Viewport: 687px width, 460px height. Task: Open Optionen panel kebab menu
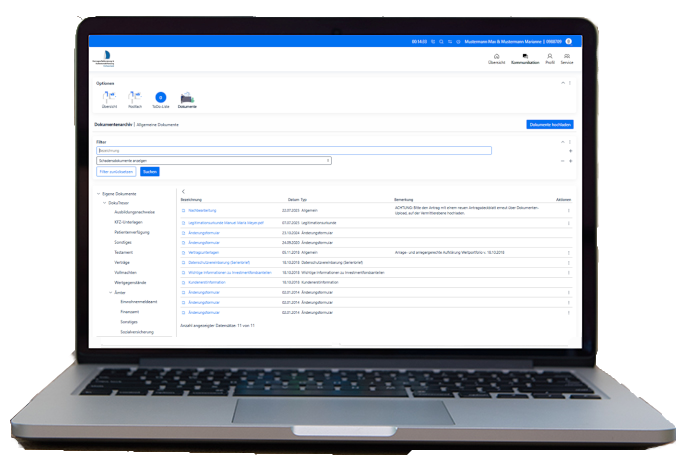570,83
